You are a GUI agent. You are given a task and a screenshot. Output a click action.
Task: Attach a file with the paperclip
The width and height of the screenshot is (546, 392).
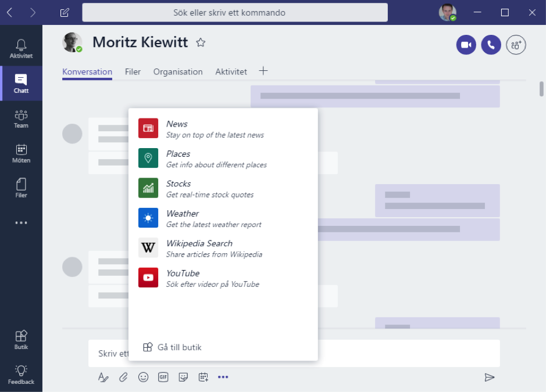pos(123,377)
